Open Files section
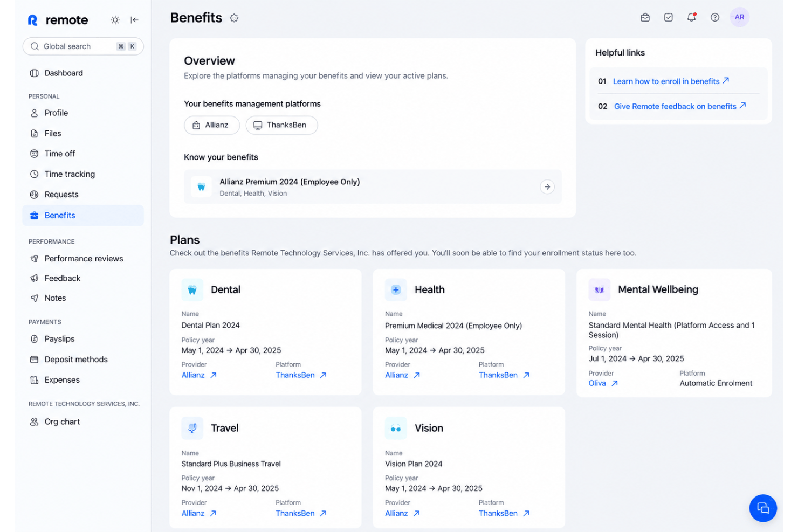Viewport: 798px width, 532px height. [x=83, y=133]
